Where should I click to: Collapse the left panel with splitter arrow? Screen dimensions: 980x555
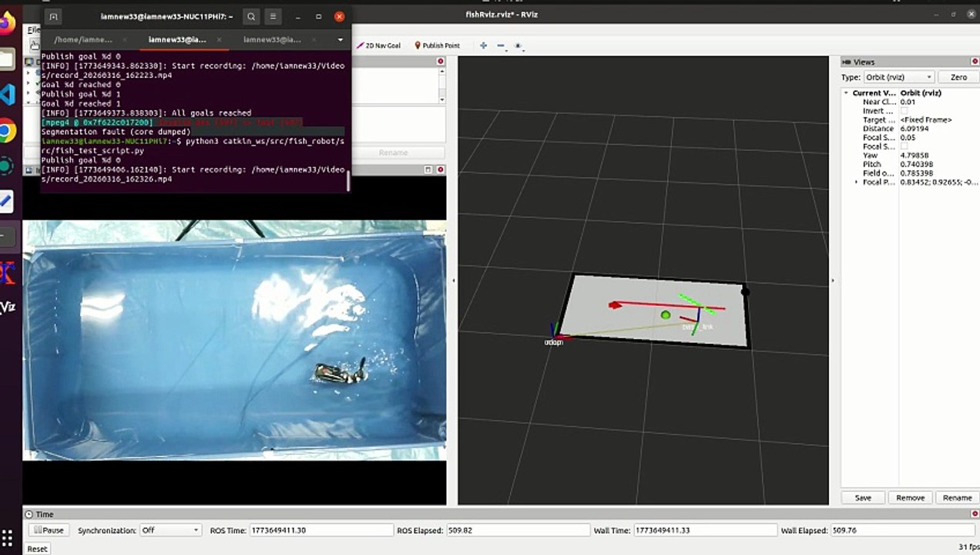453,281
